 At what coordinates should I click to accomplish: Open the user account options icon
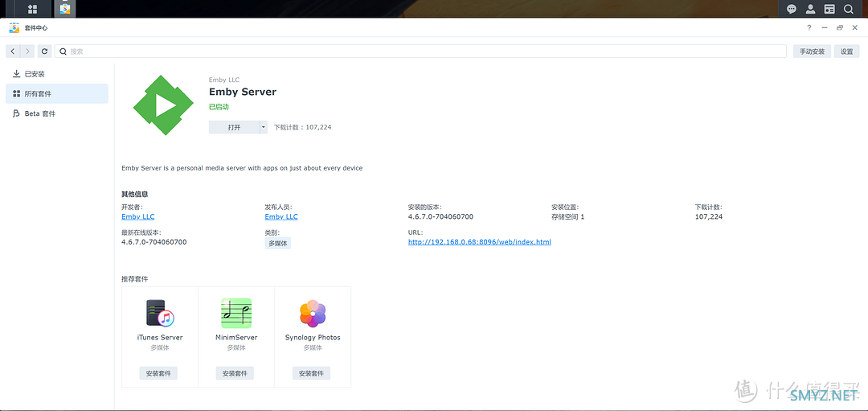click(x=811, y=9)
